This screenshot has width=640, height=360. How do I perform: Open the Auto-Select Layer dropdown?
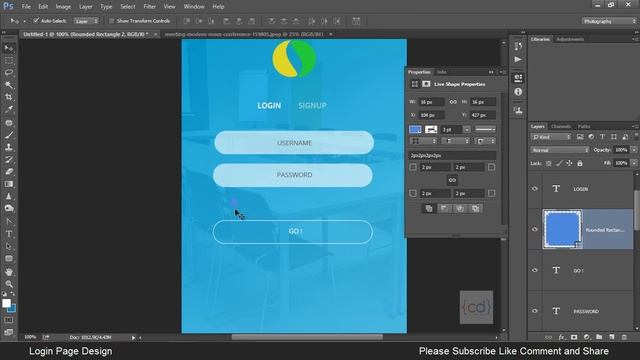pos(86,21)
